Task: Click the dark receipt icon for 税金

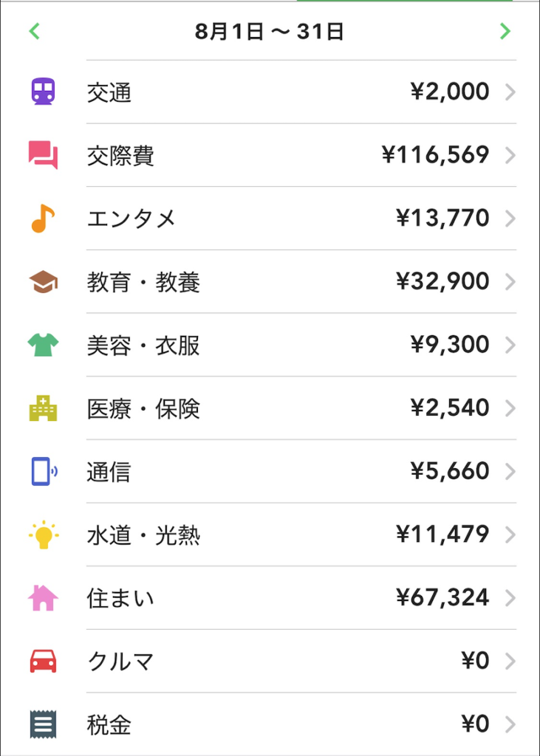Action: pyautogui.click(x=43, y=724)
